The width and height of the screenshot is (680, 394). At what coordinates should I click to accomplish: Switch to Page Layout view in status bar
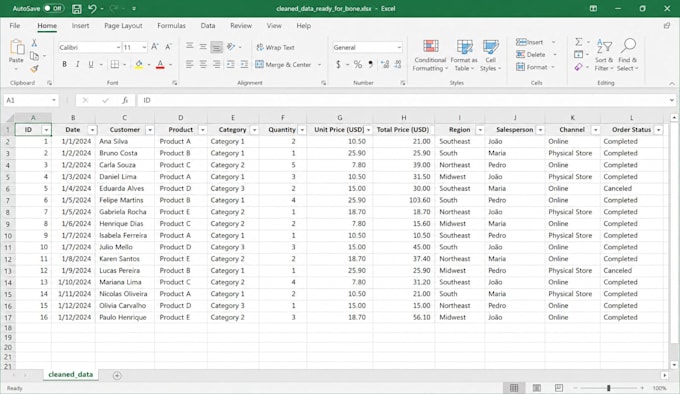click(x=536, y=387)
